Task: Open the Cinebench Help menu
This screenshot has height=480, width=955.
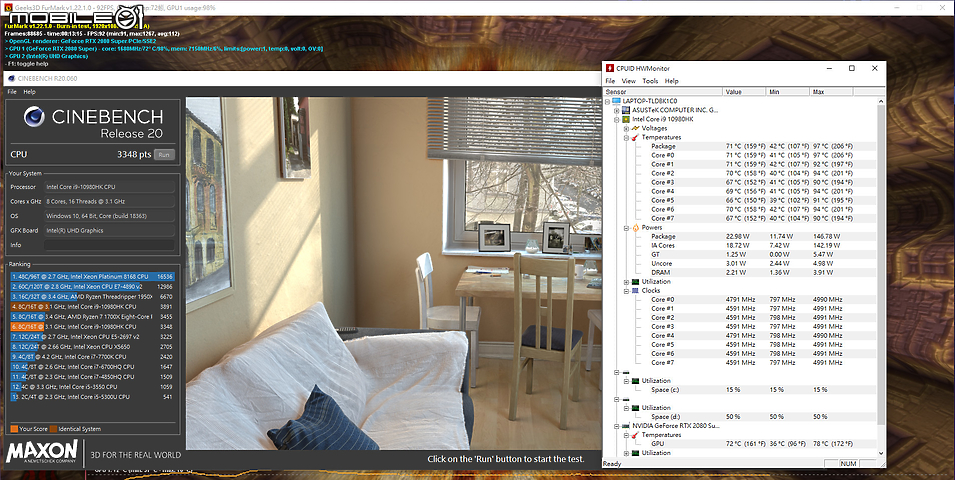Action: pos(29,92)
